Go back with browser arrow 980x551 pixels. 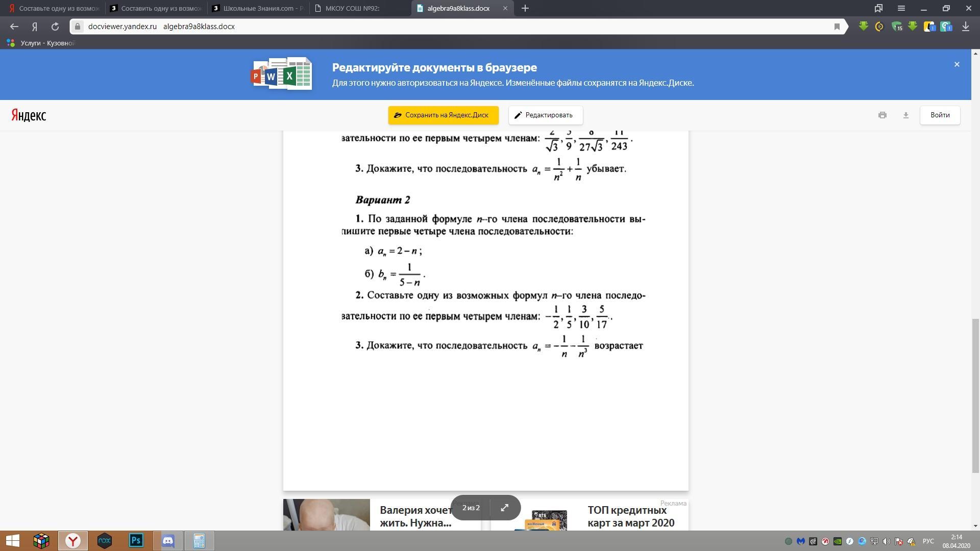[14, 27]
